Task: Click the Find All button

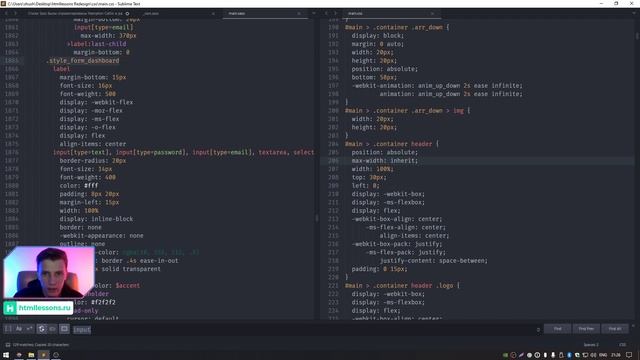Action: coord(615,329)
